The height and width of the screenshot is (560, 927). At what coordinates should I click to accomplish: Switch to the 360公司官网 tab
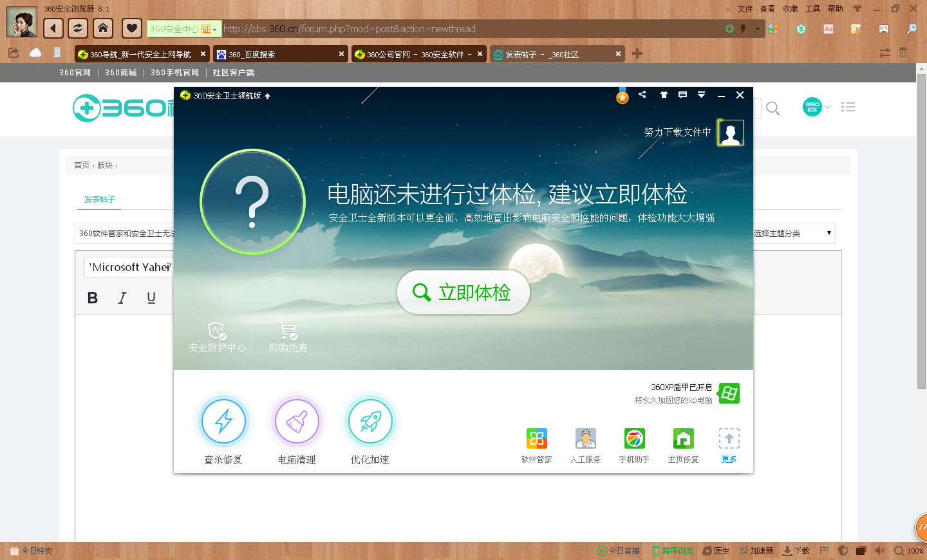(418, 54)
